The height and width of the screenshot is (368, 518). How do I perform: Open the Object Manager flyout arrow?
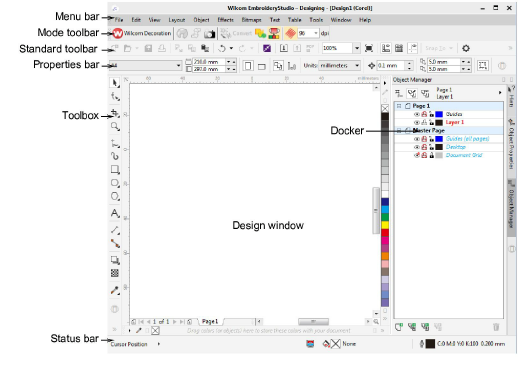coord(500,93)
